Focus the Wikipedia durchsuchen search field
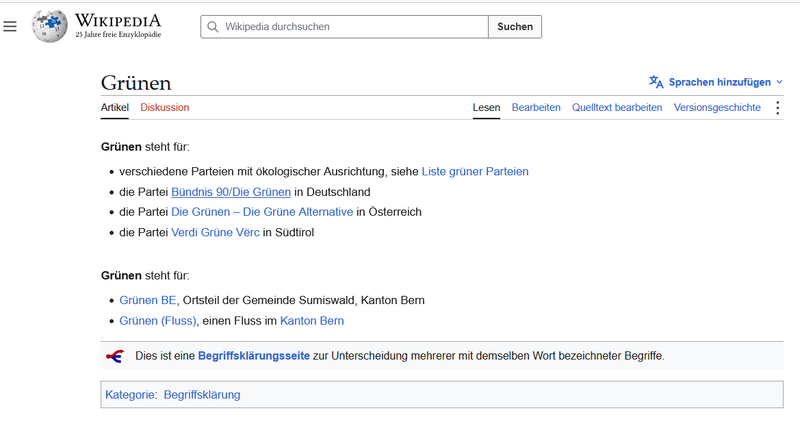 tap(344, 27)
